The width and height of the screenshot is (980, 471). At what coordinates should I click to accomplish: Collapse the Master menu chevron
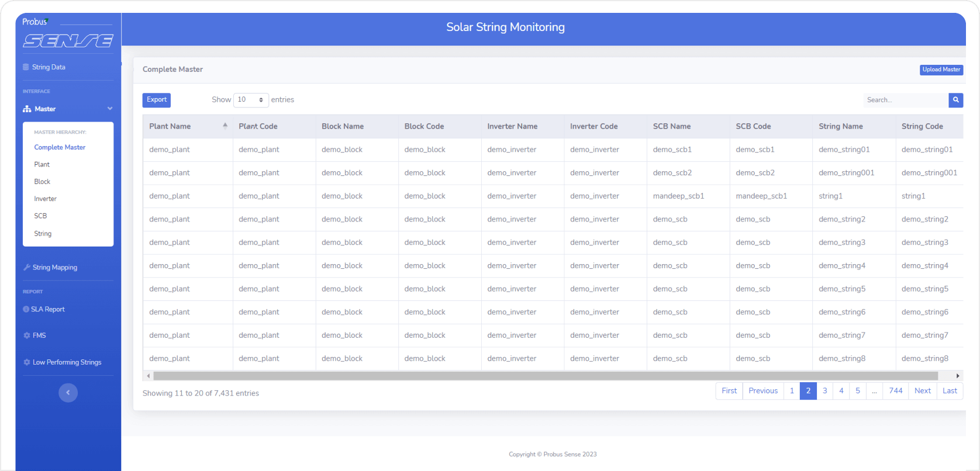pyautogui.click(x=110, y=109)
